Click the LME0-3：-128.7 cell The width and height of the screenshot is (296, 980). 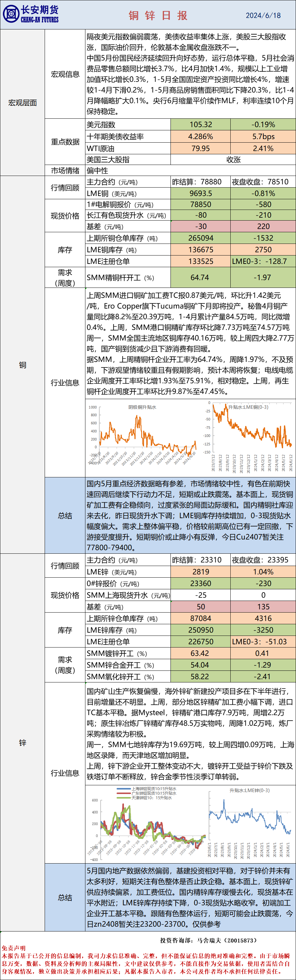pos(263,261)
